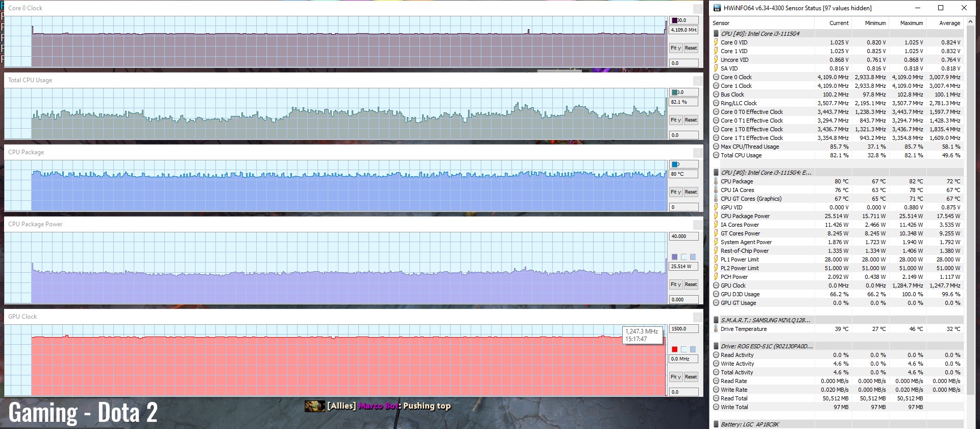
Task: Click the clock icon beside GPU D3D Usage
Action: tap(716, 294)
